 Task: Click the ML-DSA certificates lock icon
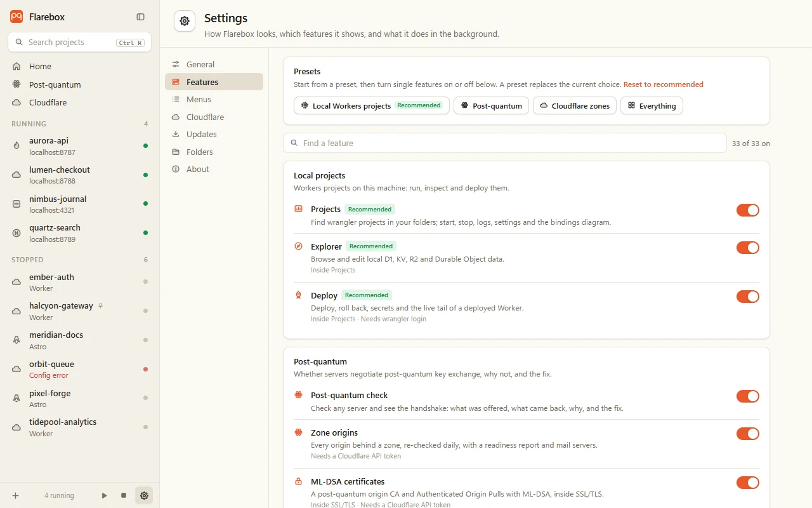299,481
